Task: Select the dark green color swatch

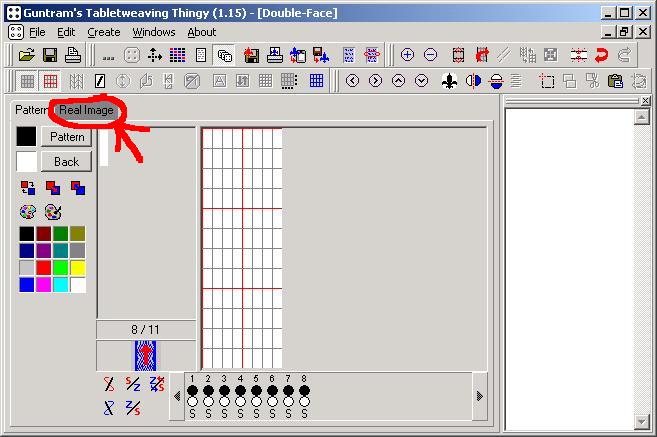Action: [x=61, y=233]
